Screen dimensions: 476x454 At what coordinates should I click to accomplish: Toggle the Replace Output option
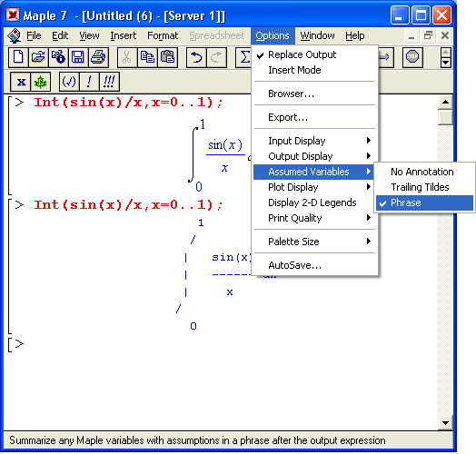pos(314,54)
